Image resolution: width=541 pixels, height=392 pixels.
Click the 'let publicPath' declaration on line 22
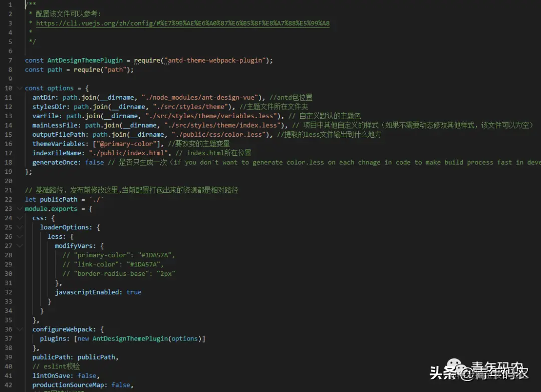click(x=51, y=199)
